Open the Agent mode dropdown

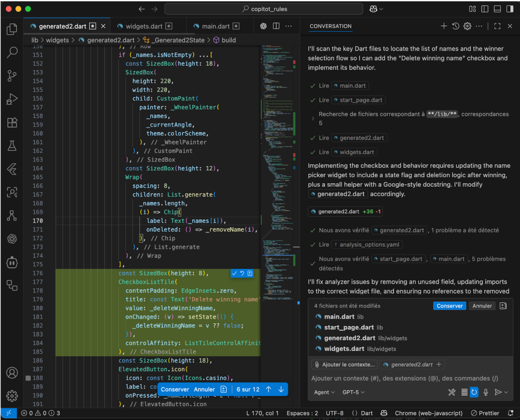click(x=324, y=392)
